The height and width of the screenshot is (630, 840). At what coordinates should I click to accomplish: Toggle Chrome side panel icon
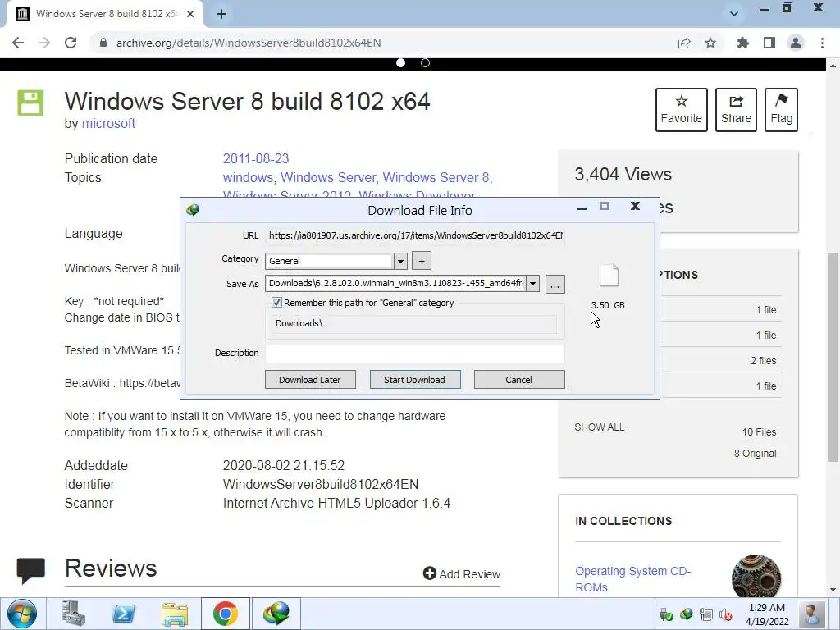[769, 43]
